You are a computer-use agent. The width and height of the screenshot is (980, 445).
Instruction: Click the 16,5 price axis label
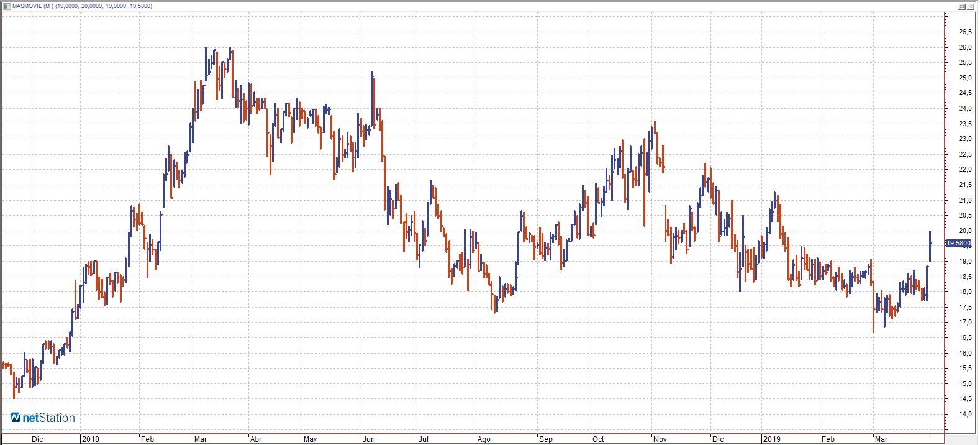(965, 337)
